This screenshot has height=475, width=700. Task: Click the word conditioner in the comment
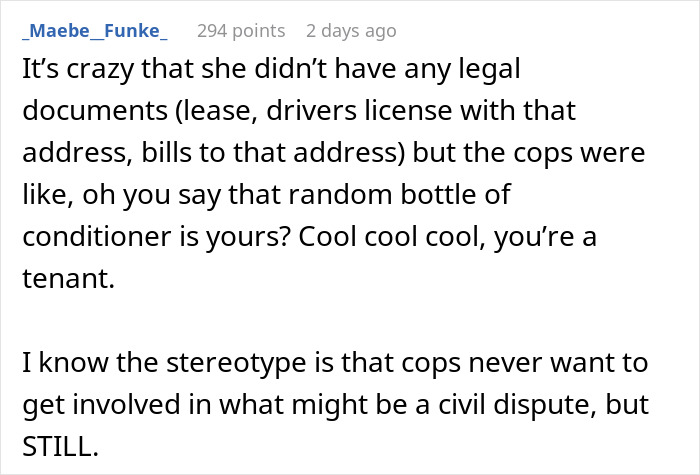pyautogui.click(x=96, y=236)
